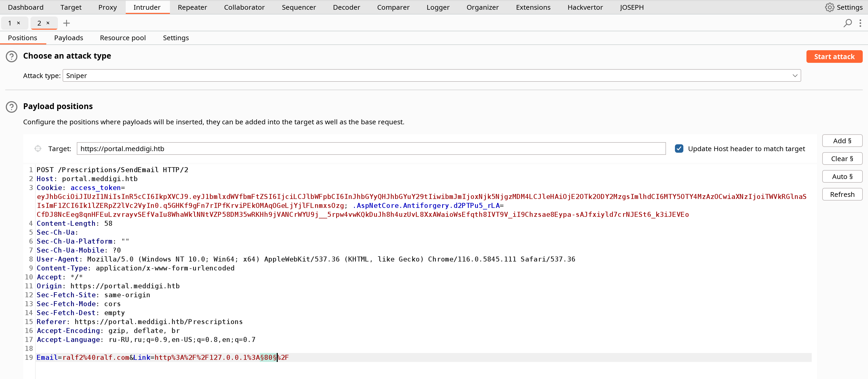The image size is (868, 379).
Task: Click the search magnifier icon
Action: (x=847, y=23)
